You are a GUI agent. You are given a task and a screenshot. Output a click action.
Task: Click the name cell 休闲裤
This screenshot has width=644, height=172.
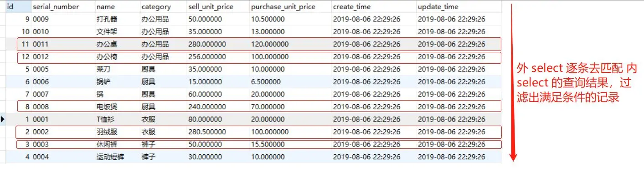(x=107, y=144)
